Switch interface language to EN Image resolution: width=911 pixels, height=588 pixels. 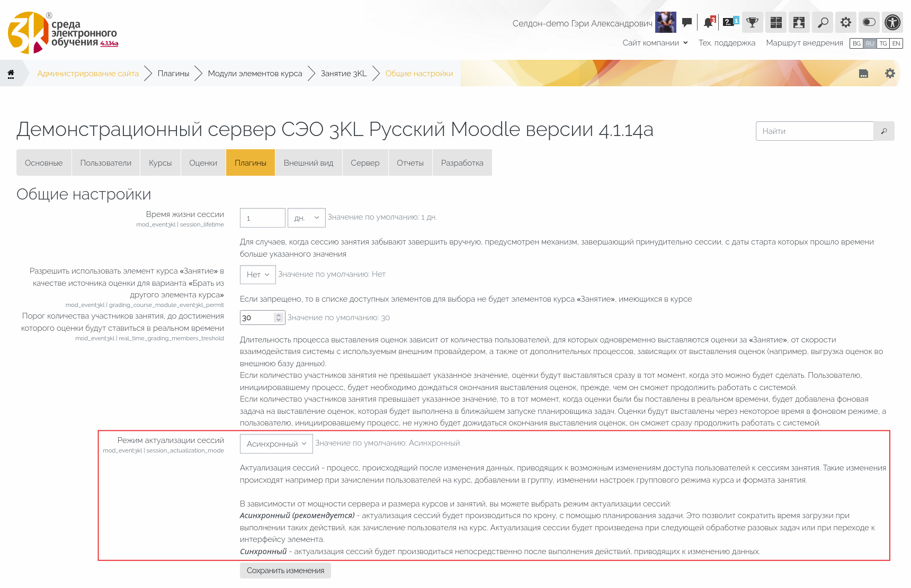pos(896,43)
